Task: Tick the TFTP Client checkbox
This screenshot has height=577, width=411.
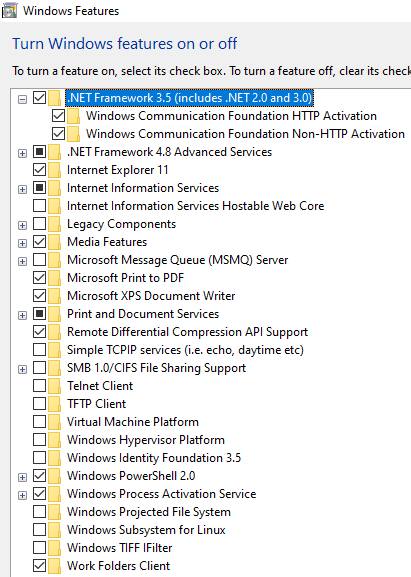Action: point(39,403)
